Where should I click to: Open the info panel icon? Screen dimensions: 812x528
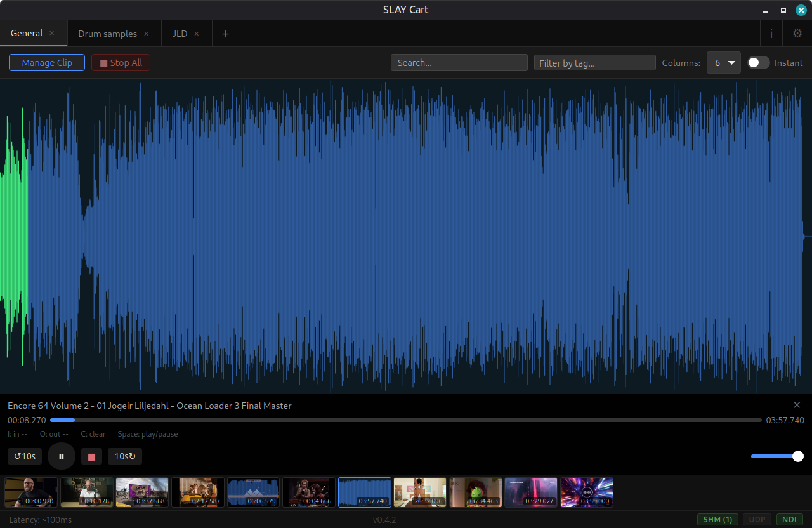tap(771, 34)
